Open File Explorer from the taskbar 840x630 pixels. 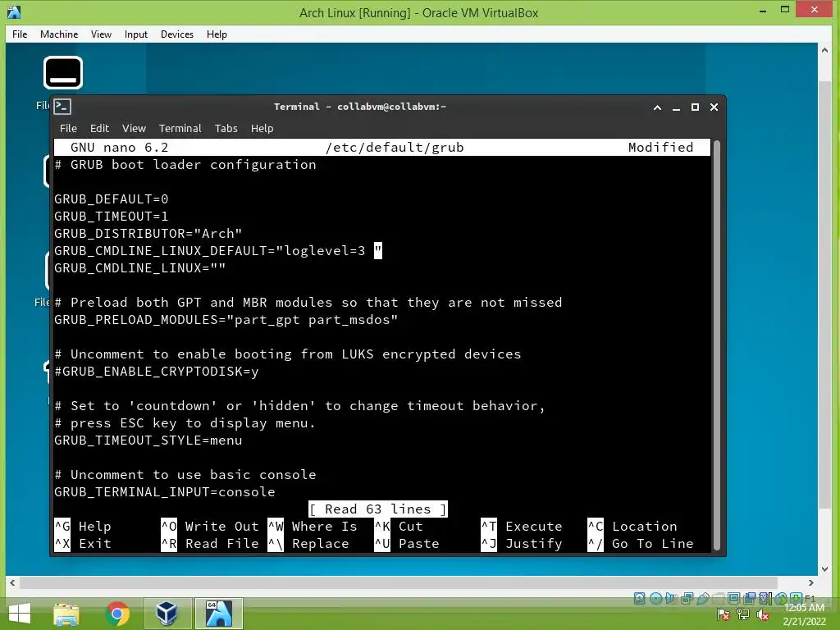pyautogui.click(x=66, y=614)
